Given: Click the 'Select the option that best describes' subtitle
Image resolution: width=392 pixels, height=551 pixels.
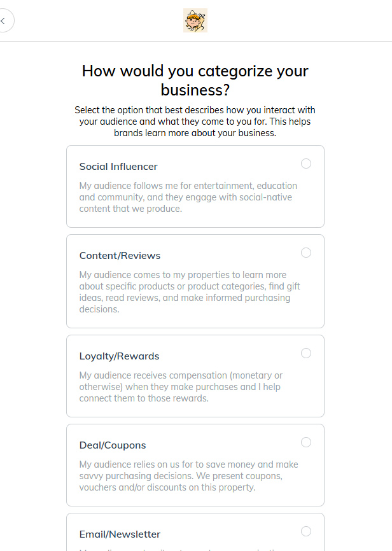Looking at the screenshot, I should (195, 122).
